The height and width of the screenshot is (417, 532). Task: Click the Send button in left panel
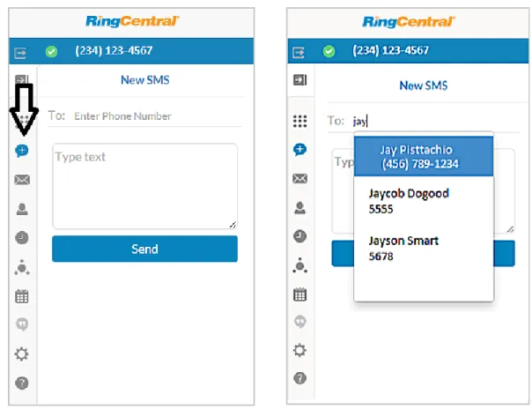tap(144, 249)
